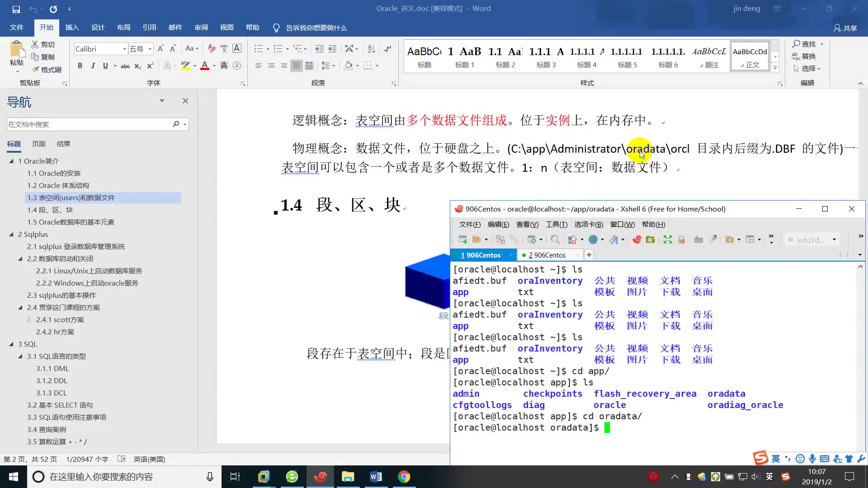Viewport: 868px width, 488px height.
Task: Click the Save icon in title bar
Action: (16, 9)
